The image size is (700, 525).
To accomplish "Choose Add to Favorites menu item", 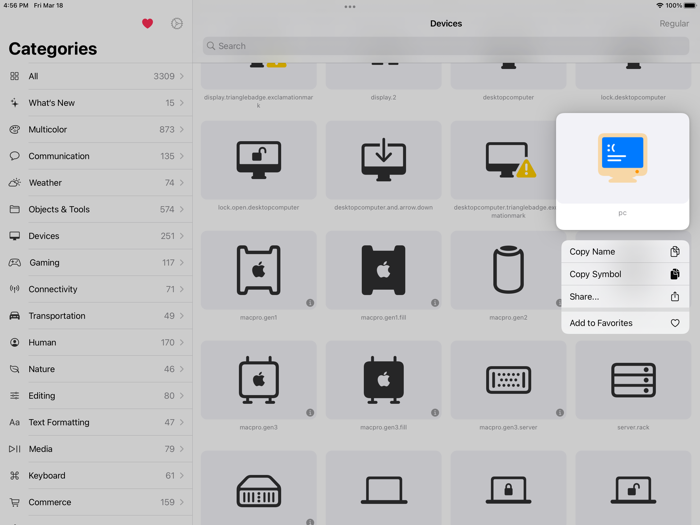I will 625,323.
